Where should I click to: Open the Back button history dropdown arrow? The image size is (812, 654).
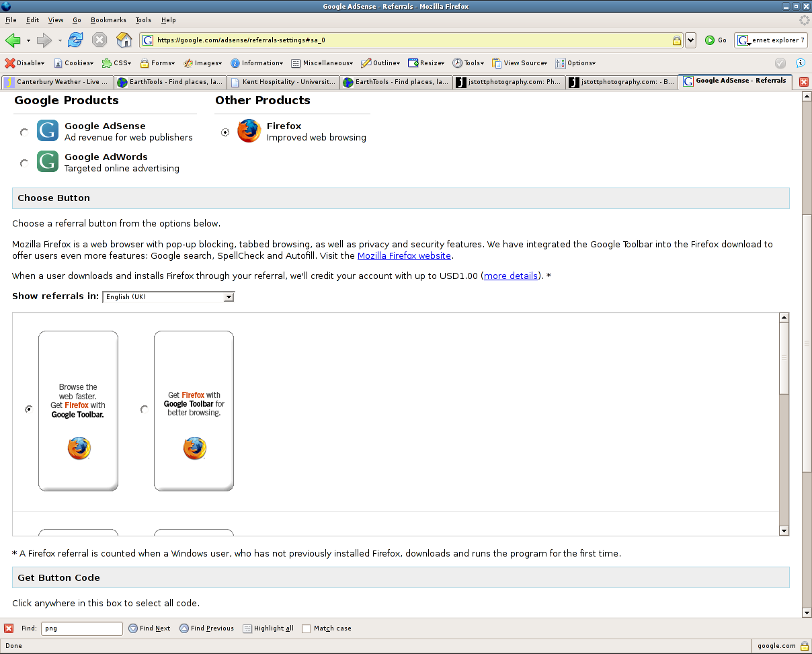(28, 41)
